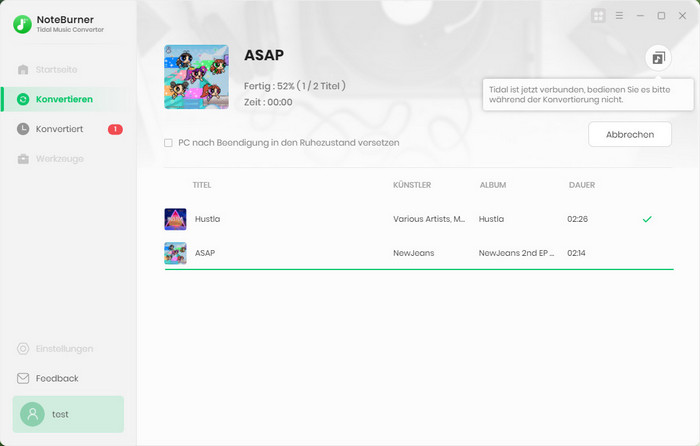The height and width of the screenshot is (446, 700).
Task: Click the Feedback envelope icon
Action: tap(23, 379)
